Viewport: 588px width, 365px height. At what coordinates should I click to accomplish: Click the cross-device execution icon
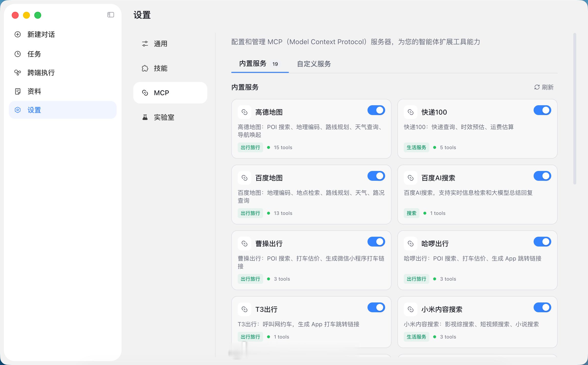tap(18, 73)
